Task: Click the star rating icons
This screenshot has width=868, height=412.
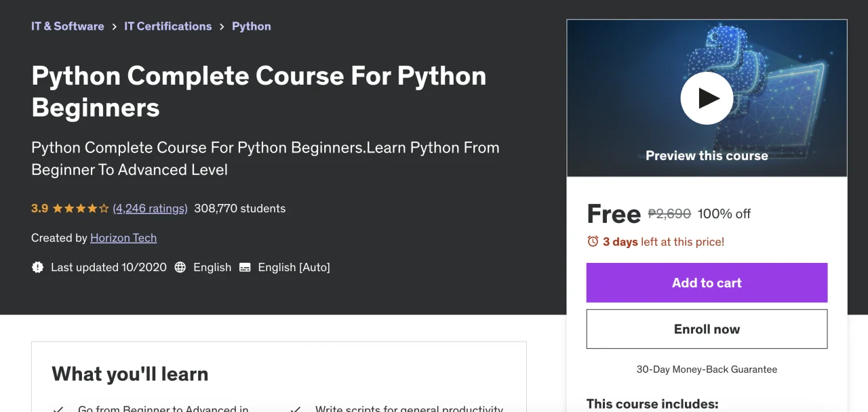Action: tap(81, 209)
